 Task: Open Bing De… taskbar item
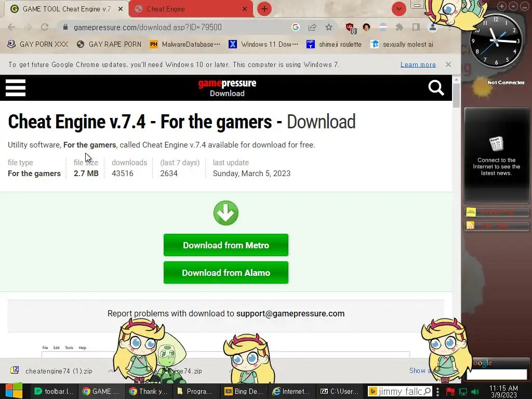(244, 391)
